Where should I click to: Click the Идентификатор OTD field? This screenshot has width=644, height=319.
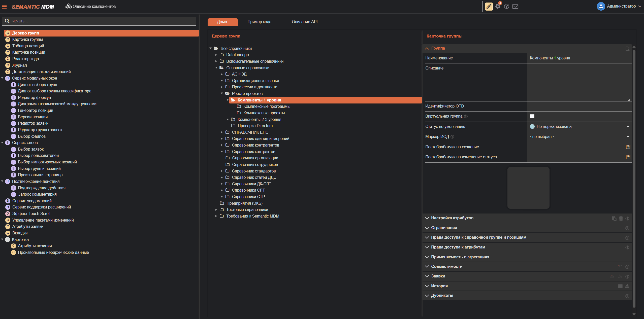[x=579, y=106]
